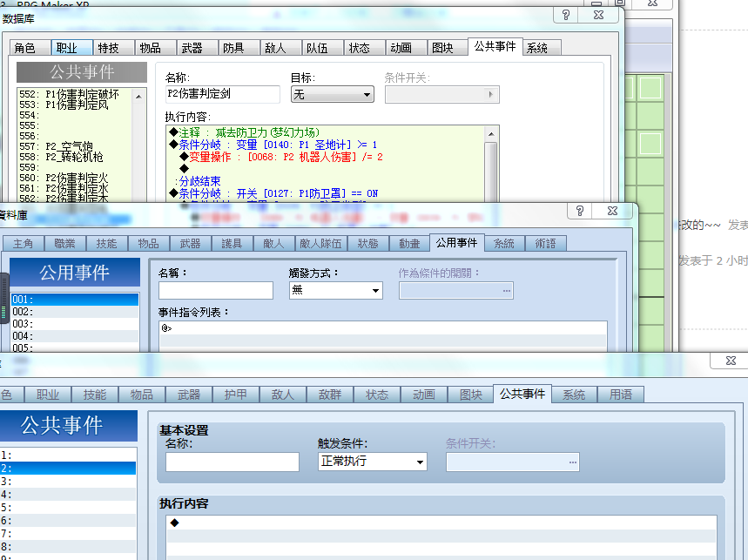The image size is (748, 560).
Task: Select event 2 in bottom 公共事件 list
Action: (x=68, y=469)
